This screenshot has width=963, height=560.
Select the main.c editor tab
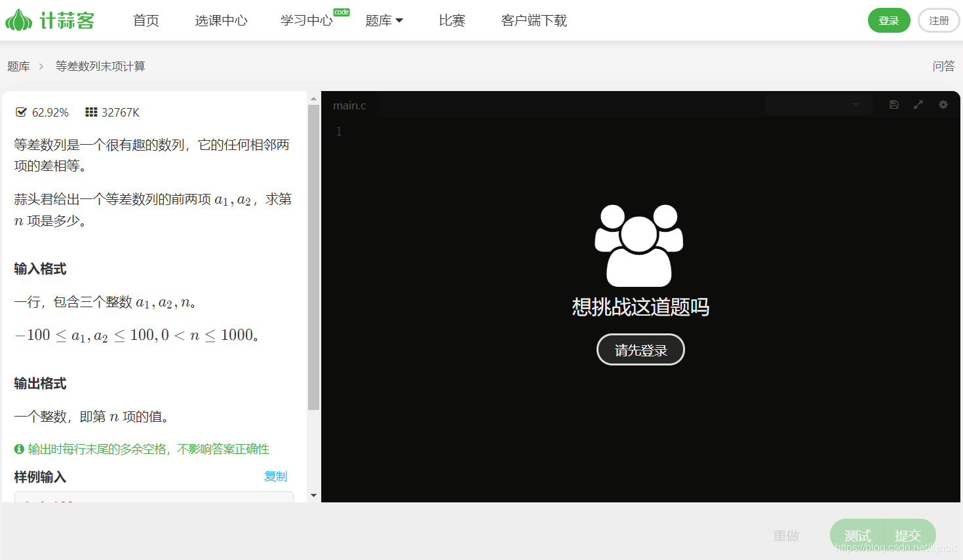point(349,105)
